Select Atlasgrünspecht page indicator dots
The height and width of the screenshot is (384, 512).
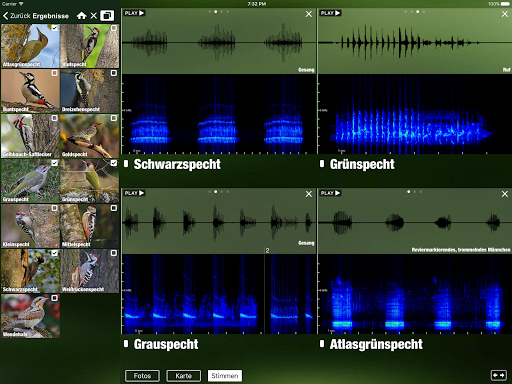[x=415, y=192]
